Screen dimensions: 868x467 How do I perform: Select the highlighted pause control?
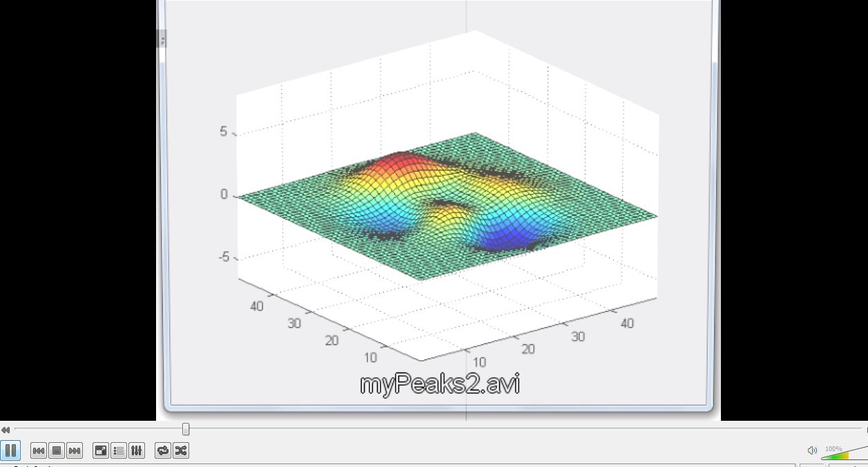[x=11, y=450]
